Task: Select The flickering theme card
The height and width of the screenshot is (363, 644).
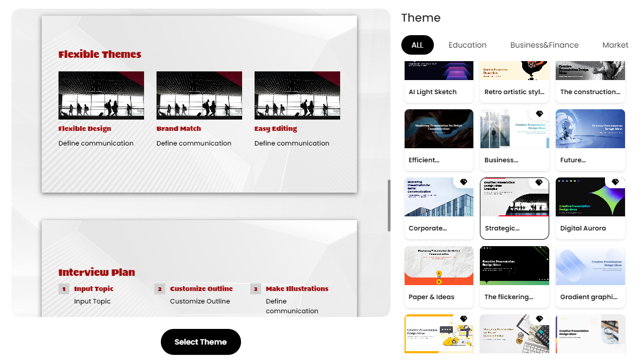Action: (x=514, y=277)
